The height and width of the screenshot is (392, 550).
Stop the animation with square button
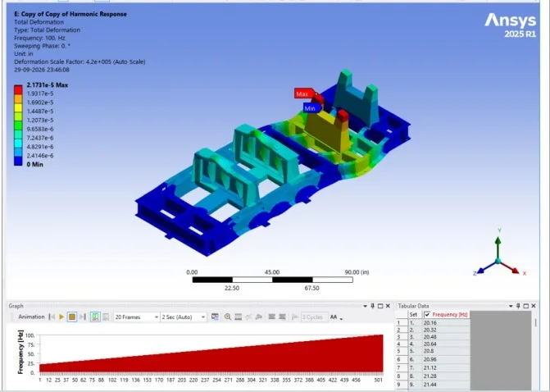click(x=72, y=317)
